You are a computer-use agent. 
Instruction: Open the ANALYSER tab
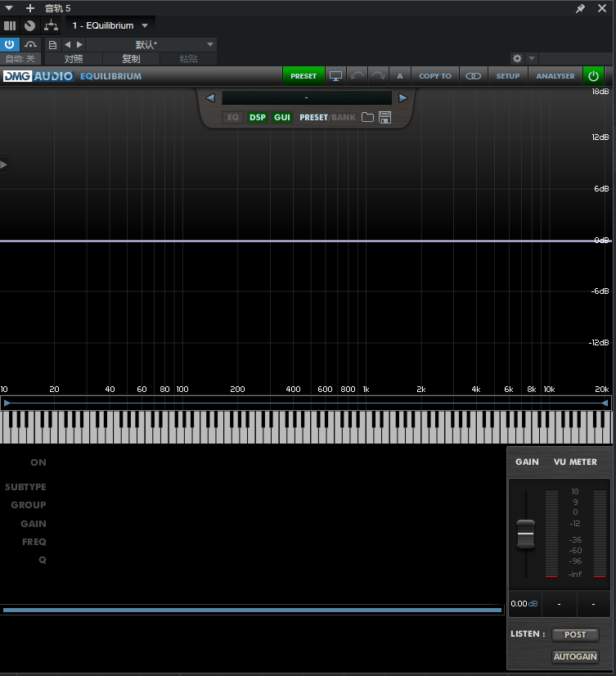click(x=555, y=76)
